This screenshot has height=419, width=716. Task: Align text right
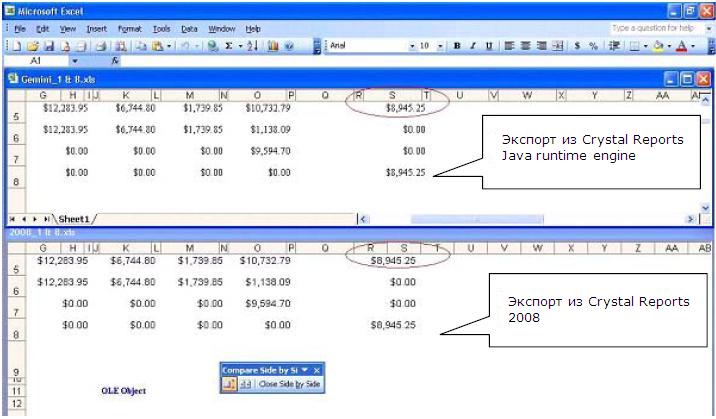point(542,46)
